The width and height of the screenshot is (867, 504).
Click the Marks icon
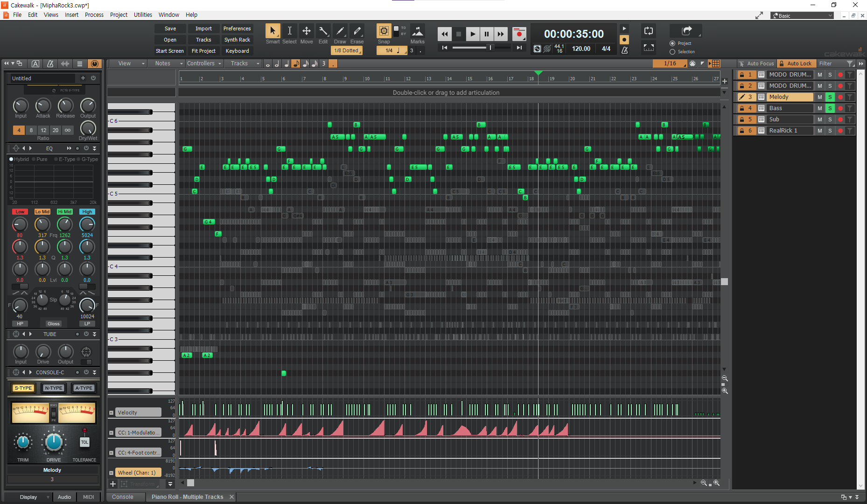click(417, 31)
